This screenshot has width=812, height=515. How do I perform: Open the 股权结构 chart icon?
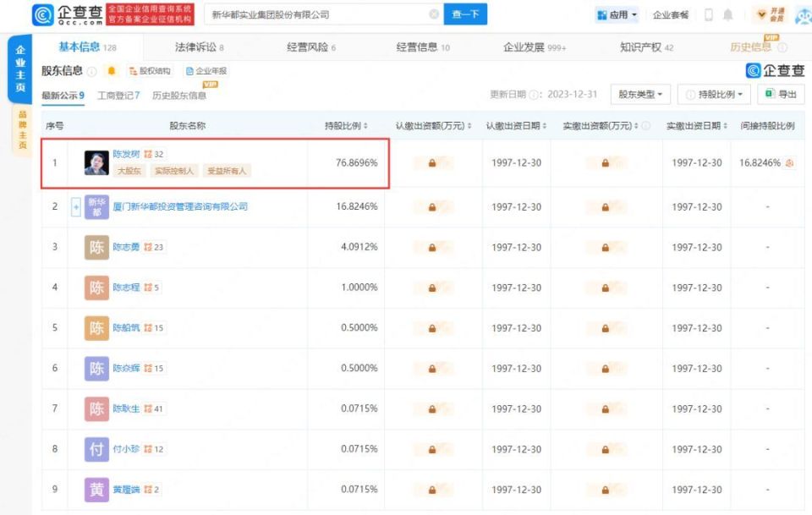[x=134, y=71]
